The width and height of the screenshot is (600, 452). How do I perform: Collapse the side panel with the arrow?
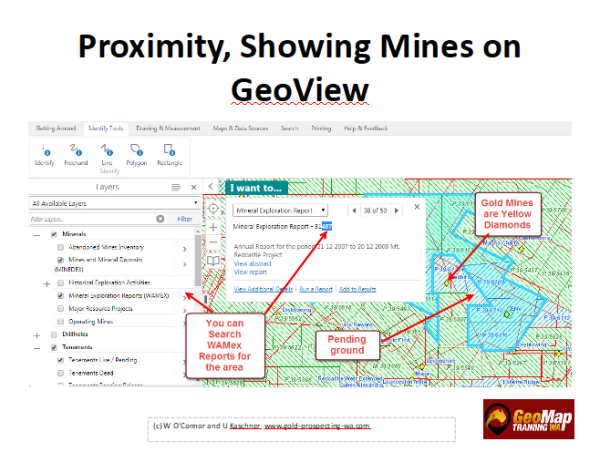click(210, 186)
